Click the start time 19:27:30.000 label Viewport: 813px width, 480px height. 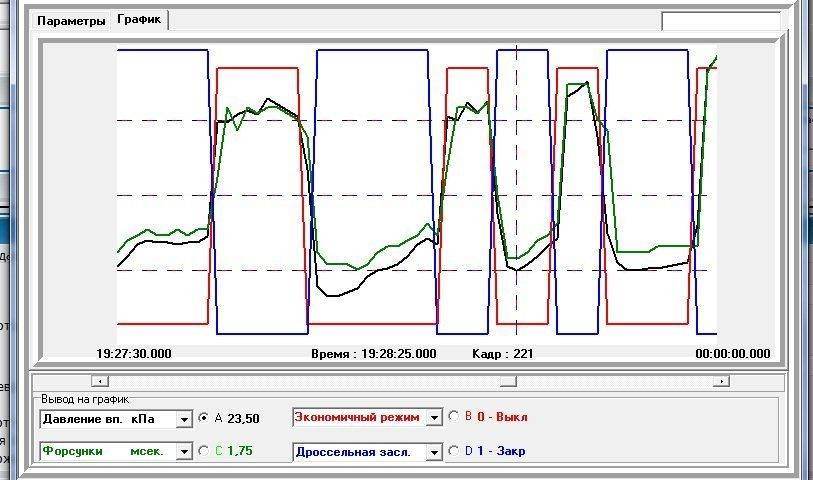point(134,354)
